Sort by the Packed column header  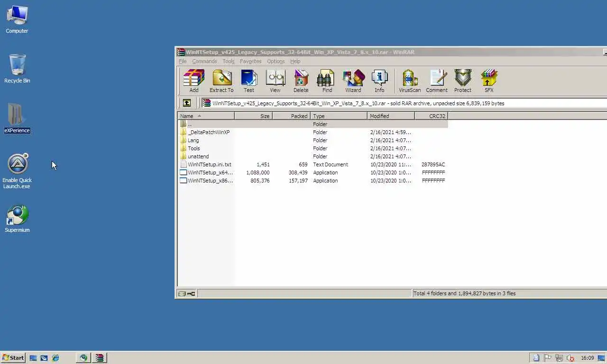291,116
